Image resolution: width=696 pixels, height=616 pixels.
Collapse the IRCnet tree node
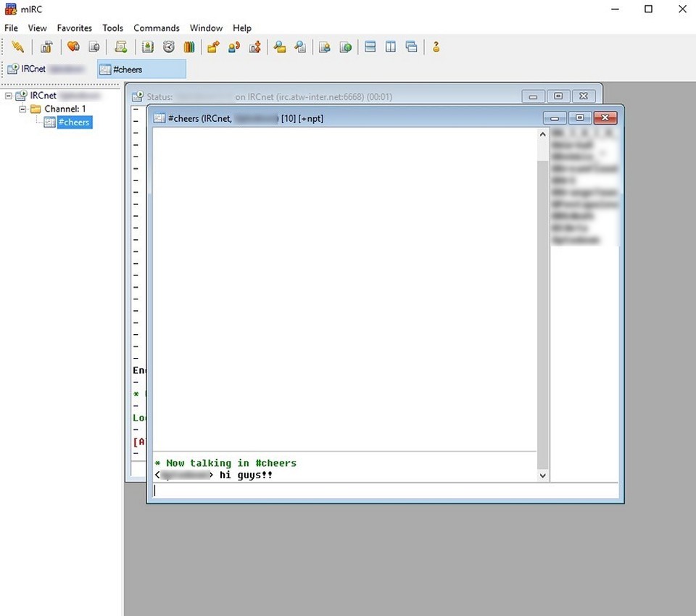pyautogui.click(x=9, y=96)
